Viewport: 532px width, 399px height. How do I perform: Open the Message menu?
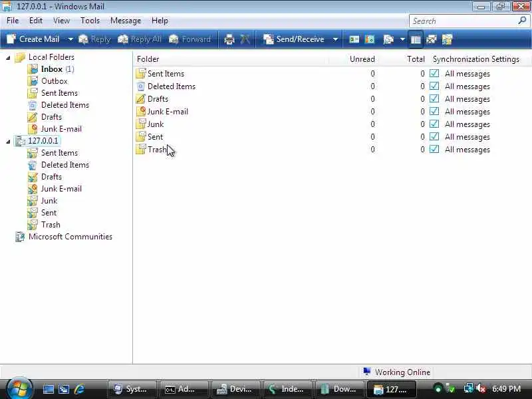click(126, 21)
